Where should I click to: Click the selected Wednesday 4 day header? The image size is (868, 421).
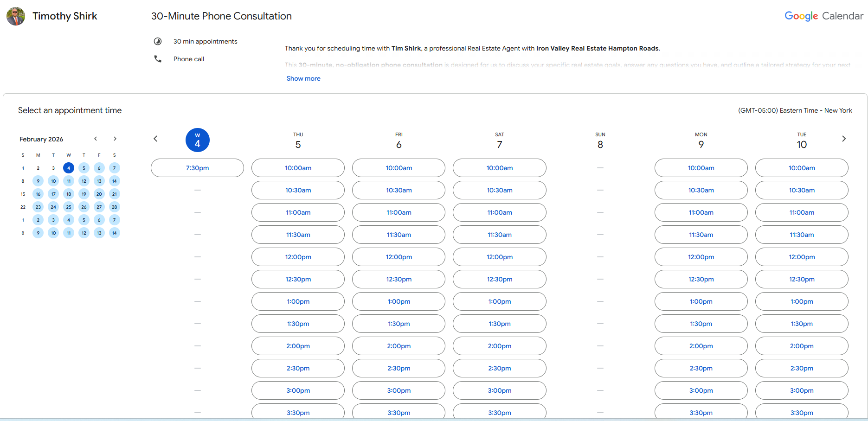coord(197,140)
